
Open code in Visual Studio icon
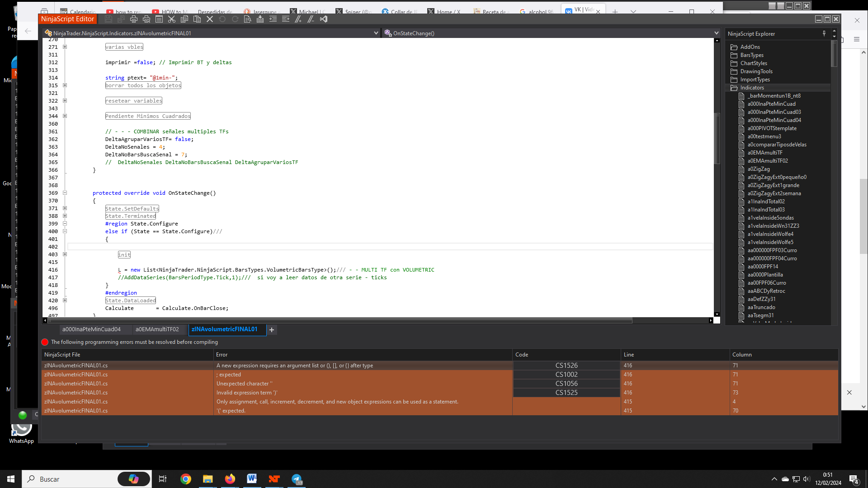click(x=324, y=19)
